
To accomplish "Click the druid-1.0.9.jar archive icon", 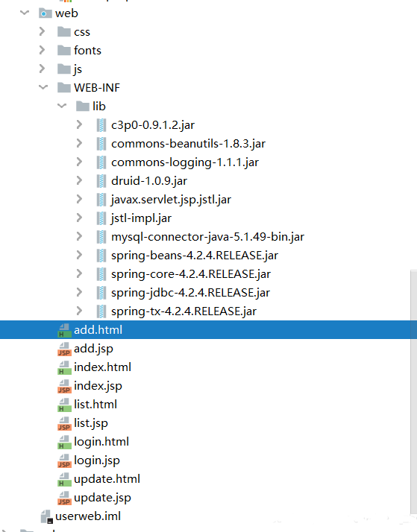I will pos(101,181).
